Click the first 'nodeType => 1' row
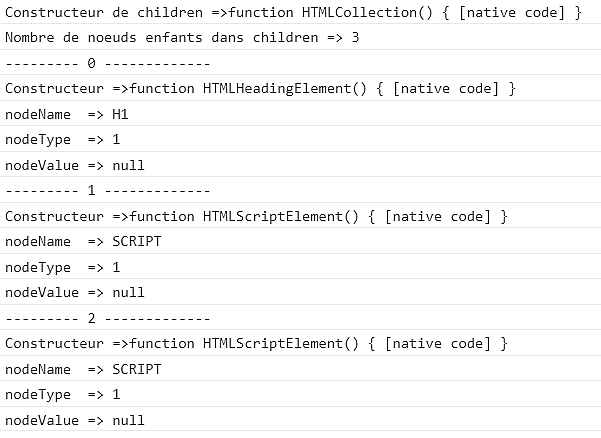This screenshot has height=438, width=601. pos(300,139)
